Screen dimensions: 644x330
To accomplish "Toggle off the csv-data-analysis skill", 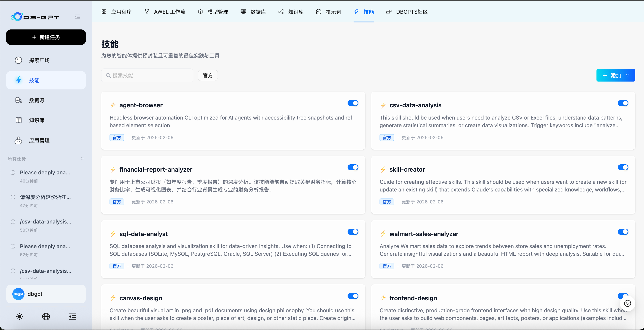I will click(623, 103).
